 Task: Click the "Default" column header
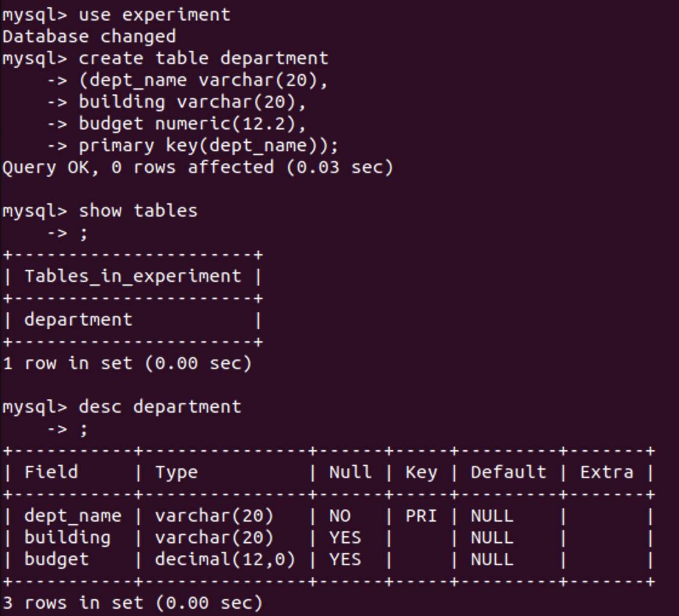pyautogui.click(x=508, y=472)
